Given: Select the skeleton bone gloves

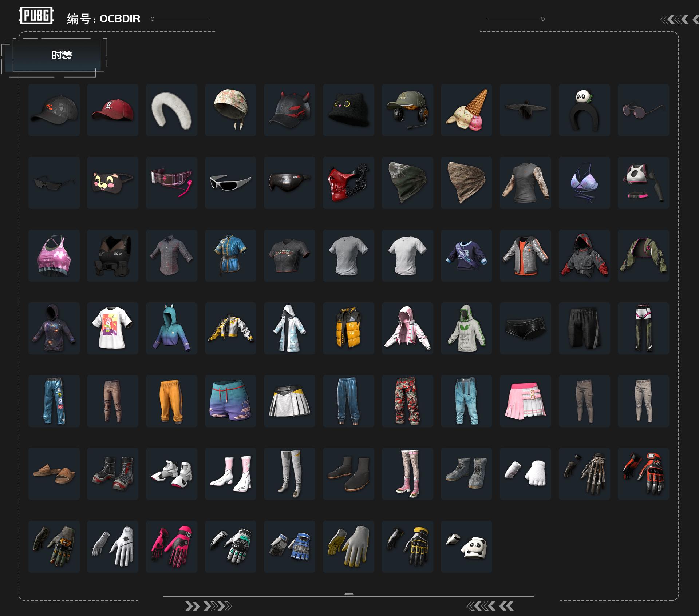Looking at the screenshot, I should (584, 474).
